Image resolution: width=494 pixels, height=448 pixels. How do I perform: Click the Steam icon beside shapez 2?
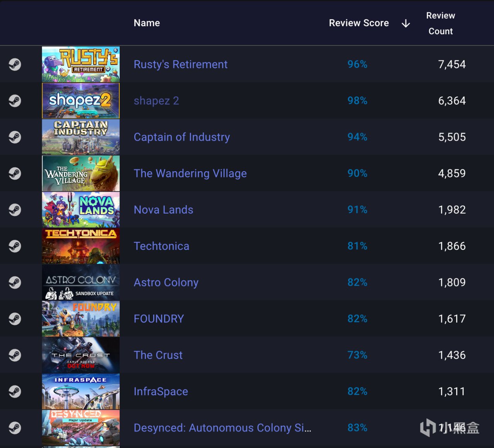15,101
